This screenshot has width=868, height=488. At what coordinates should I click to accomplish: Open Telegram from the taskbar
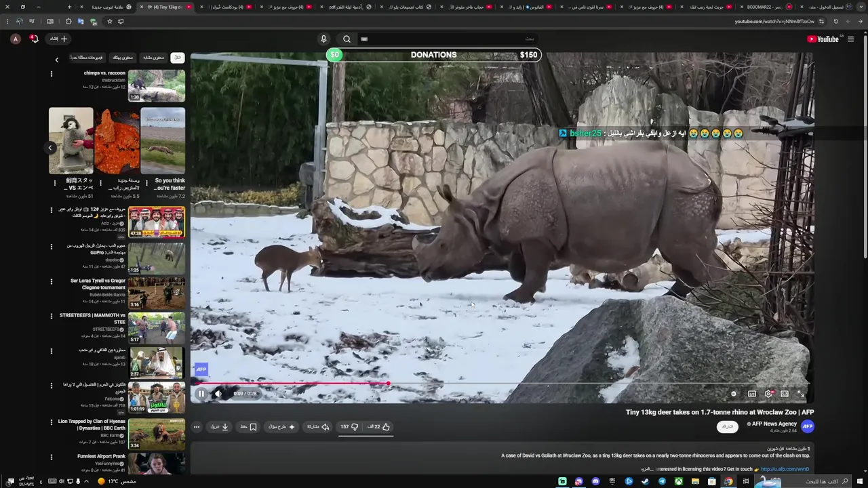(x=662, y=481)
